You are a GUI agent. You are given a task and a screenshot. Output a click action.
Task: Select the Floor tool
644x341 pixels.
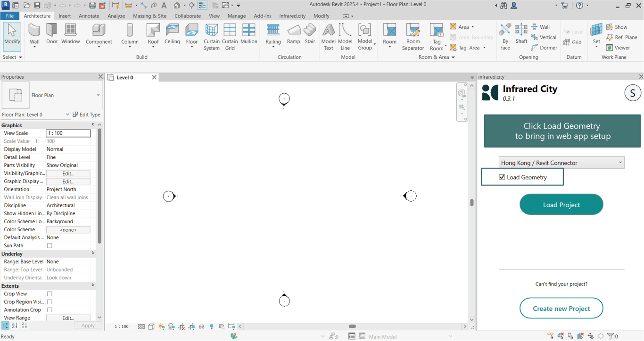click(x=192, y=35)
